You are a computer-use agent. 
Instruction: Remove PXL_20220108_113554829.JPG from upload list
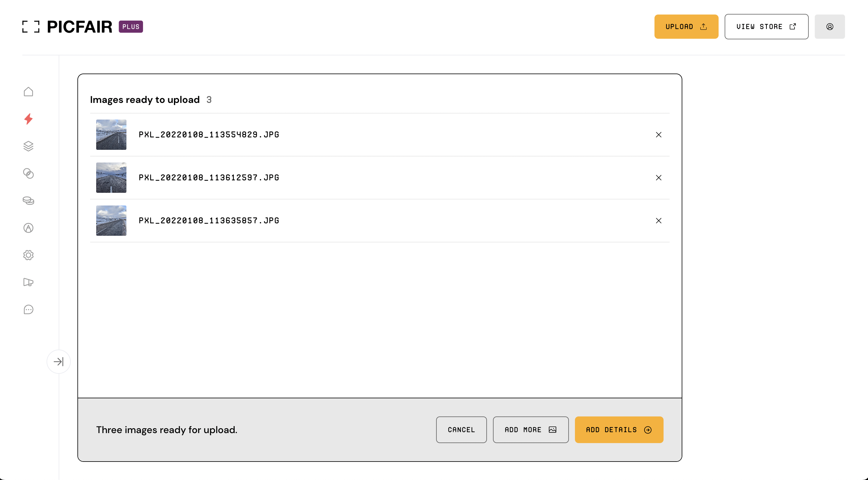(658, 134)
